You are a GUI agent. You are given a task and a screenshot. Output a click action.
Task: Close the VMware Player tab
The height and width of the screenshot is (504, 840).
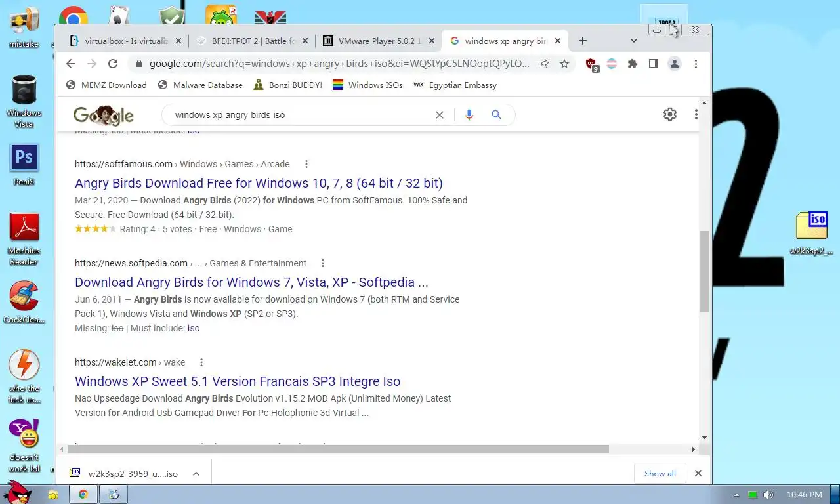[431, 41]
